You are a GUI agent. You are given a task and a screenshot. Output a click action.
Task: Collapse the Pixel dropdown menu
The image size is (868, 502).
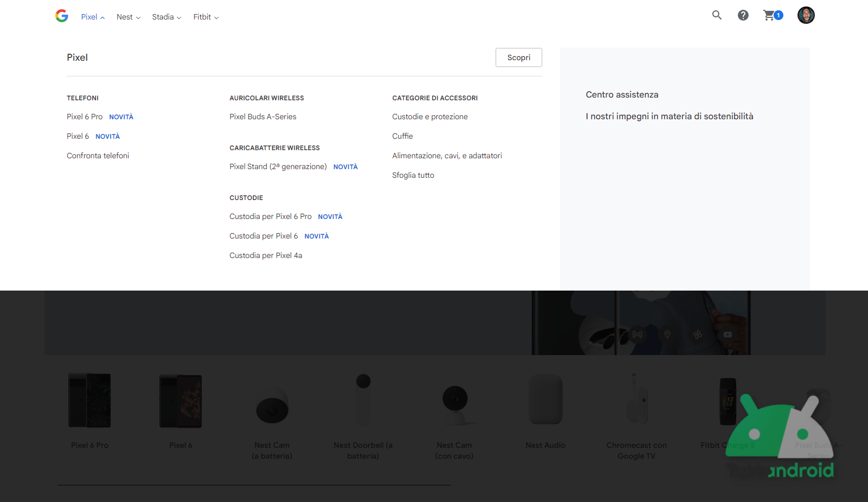(93, 17)
